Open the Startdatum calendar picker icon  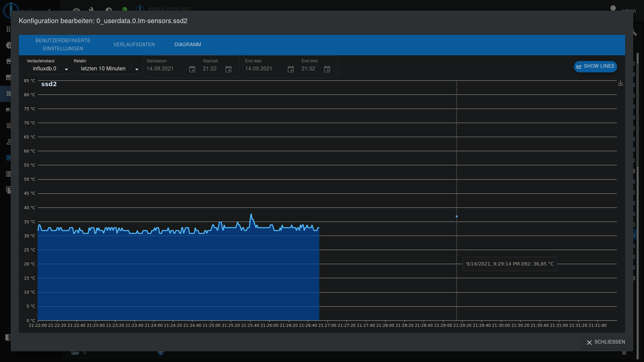pyautogui.click(x=192, y=69)
